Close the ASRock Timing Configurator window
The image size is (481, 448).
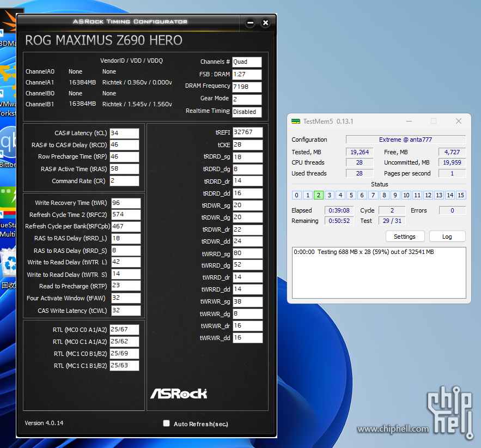coord(265,23)
